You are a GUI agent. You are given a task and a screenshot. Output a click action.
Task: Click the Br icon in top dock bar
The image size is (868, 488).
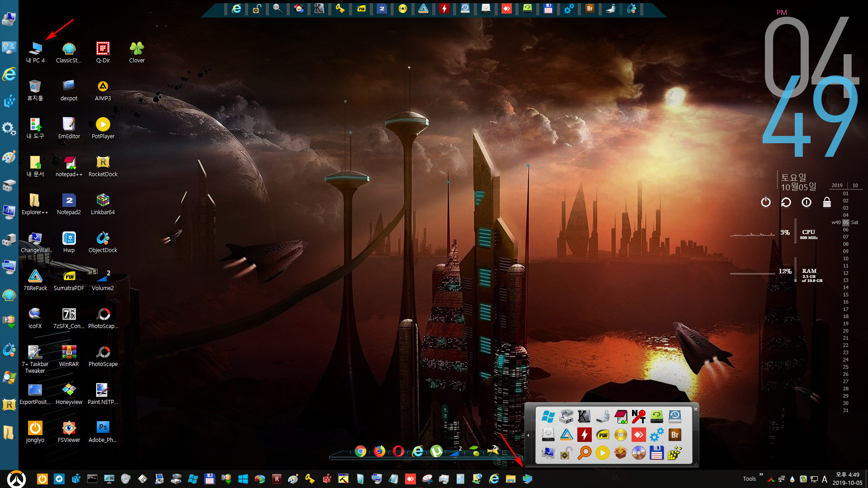[590, 9]
